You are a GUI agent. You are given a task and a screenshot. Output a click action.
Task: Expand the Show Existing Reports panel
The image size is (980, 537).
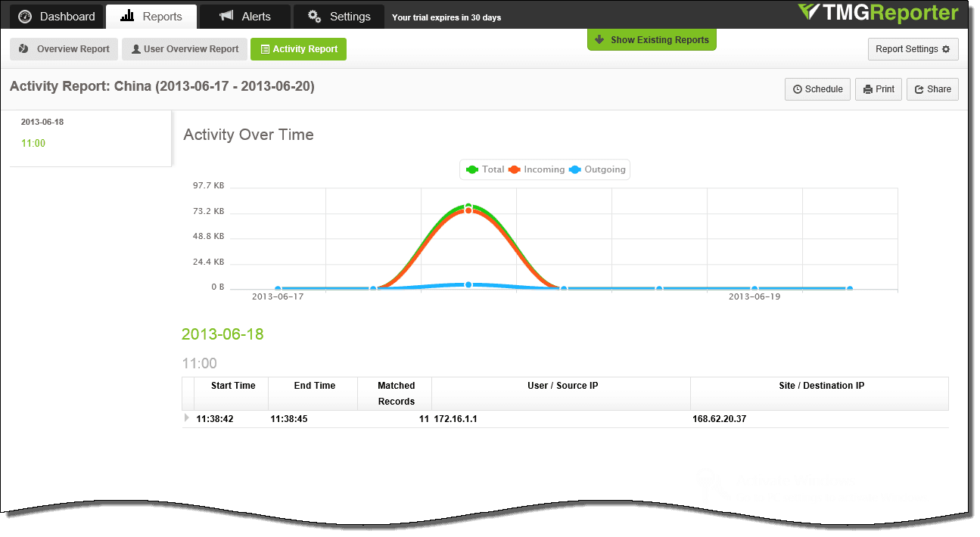pyautogui.click(x=652, y=39)
